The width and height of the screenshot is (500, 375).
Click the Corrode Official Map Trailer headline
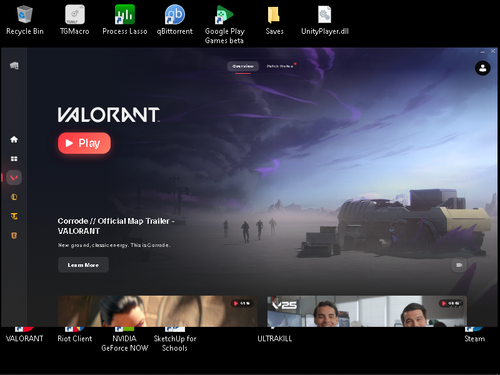pos(116,226)
